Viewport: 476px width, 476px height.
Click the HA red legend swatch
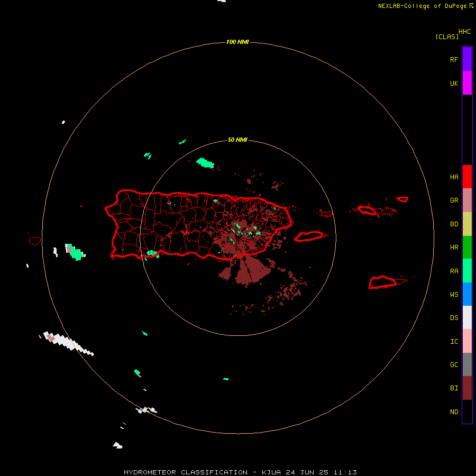pos(467,177)
